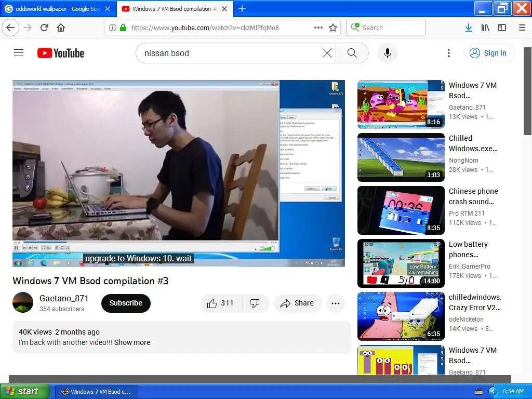Expand description with Show more
Viewport: 532px width, 399px height.
pos(132,342)
